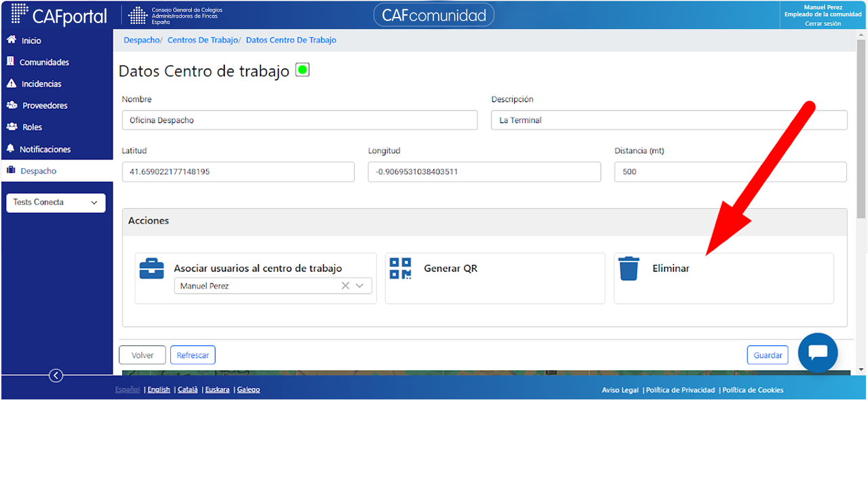The width and height of the screenshot is (868, 491).
Task: Click the Centros De Trabajo breadcrumb link
Action: tap(203, 40)
